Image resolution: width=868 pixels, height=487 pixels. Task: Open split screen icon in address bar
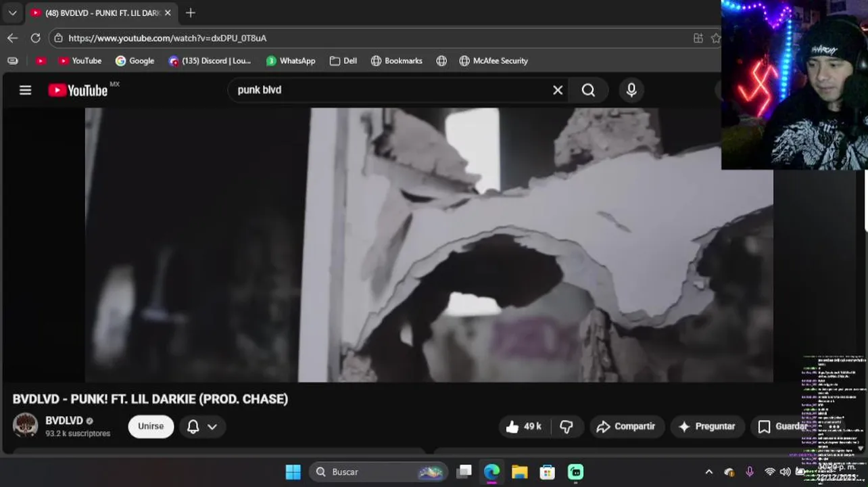click(698, 39)
